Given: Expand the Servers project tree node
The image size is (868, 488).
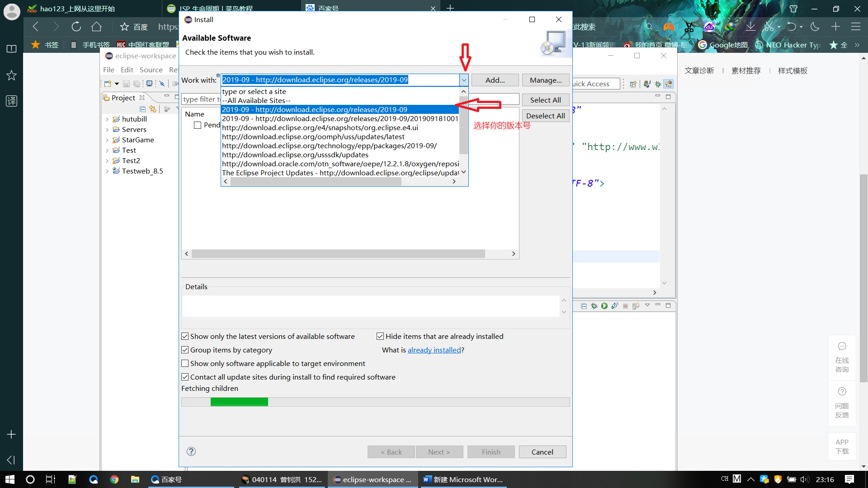Looking at the screenshot, I should 107,130.
